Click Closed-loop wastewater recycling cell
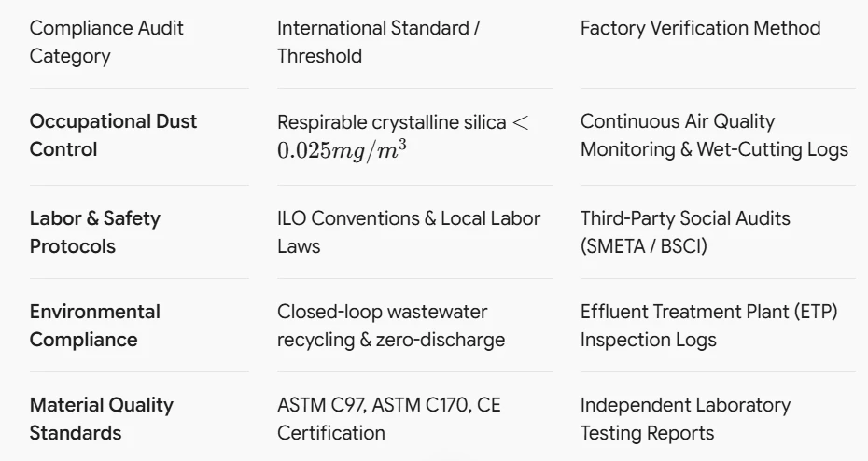The image size is (868, 461). click(x=391, y=326)
